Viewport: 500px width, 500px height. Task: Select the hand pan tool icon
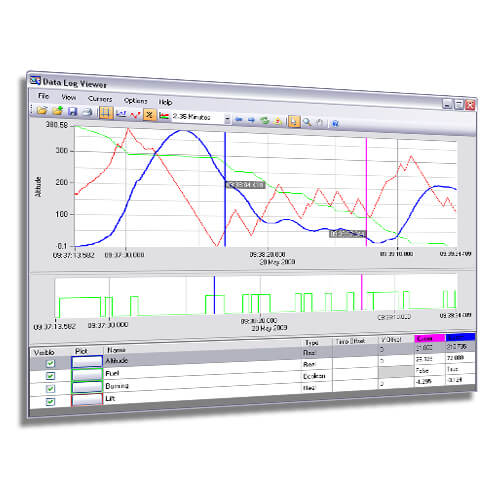319,123
